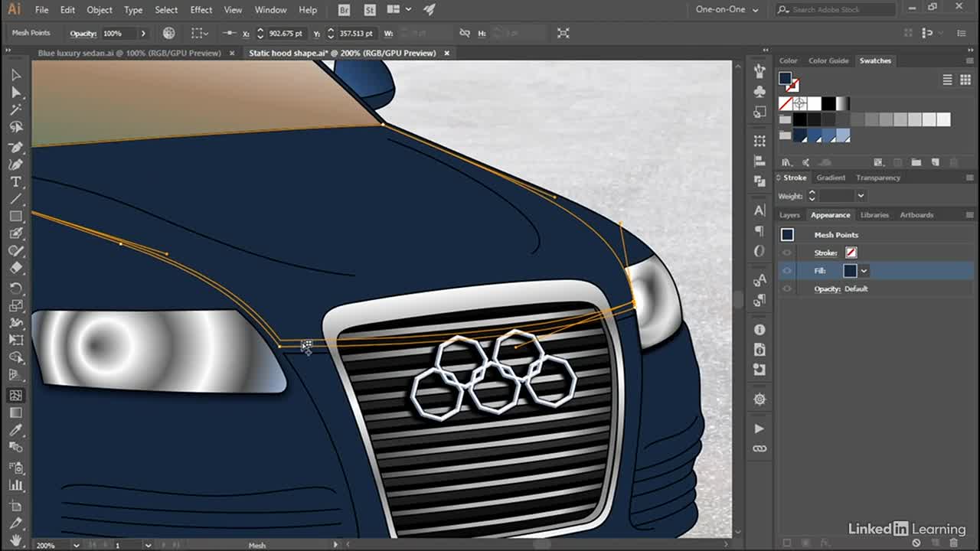Viewport: 980px width, 551px height.
Task: Switch to the Color Guide tab
Action: [828, 60]
